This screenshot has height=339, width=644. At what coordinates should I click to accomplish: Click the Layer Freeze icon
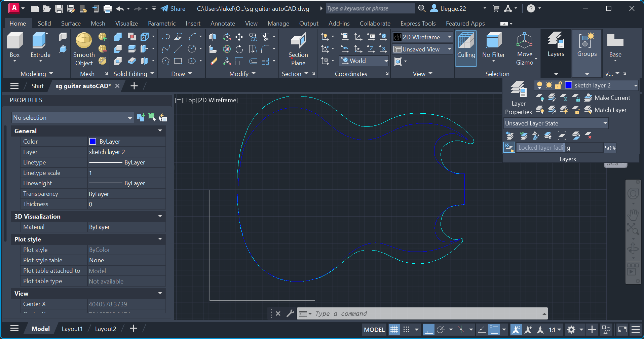pyautogui.click(x=564, y=98)
